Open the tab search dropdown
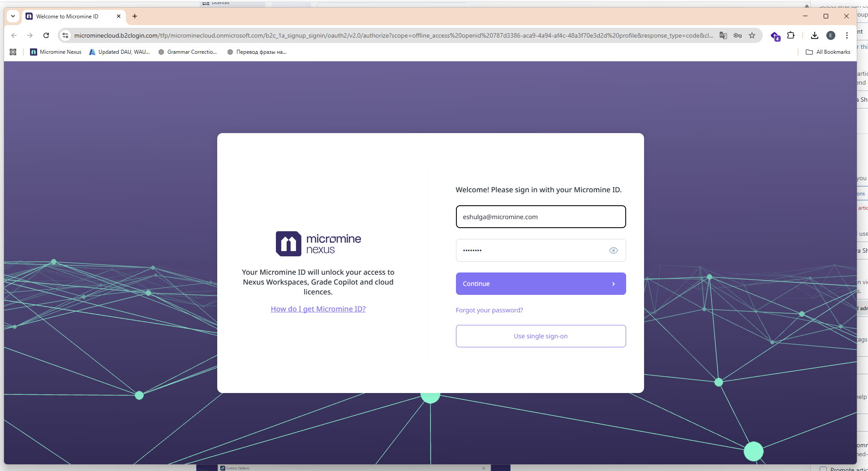 click(13, 16)
